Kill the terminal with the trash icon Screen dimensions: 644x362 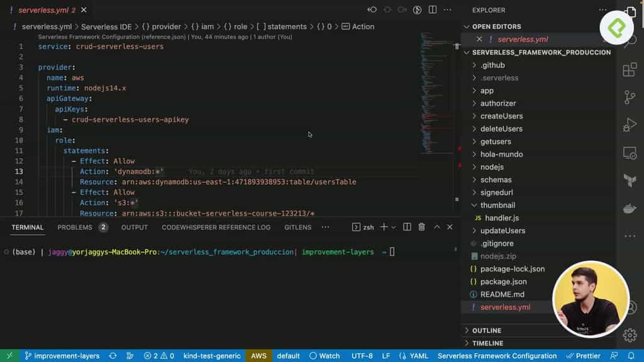click(422, 227)
